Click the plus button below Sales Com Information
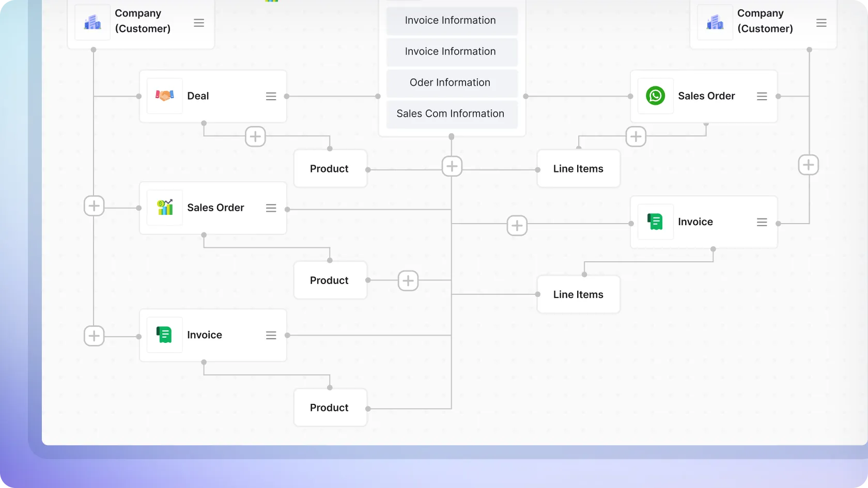The height and width of the screenshot is (488, 868). tap(452, 166)
